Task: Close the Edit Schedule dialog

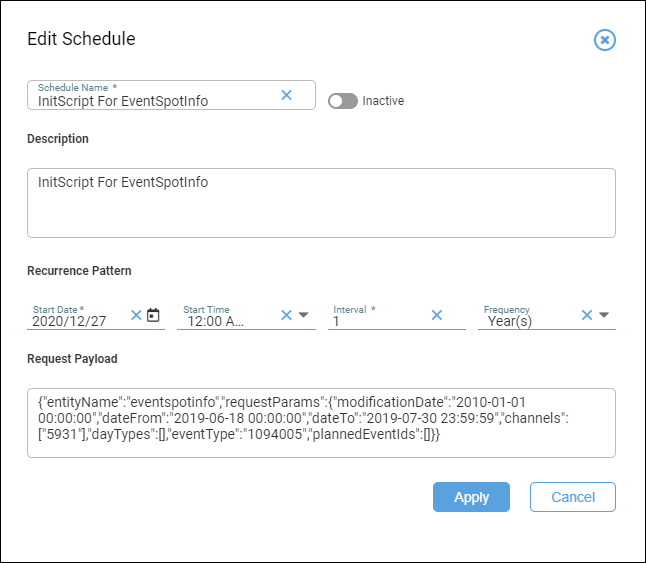Action: point(604,40)
